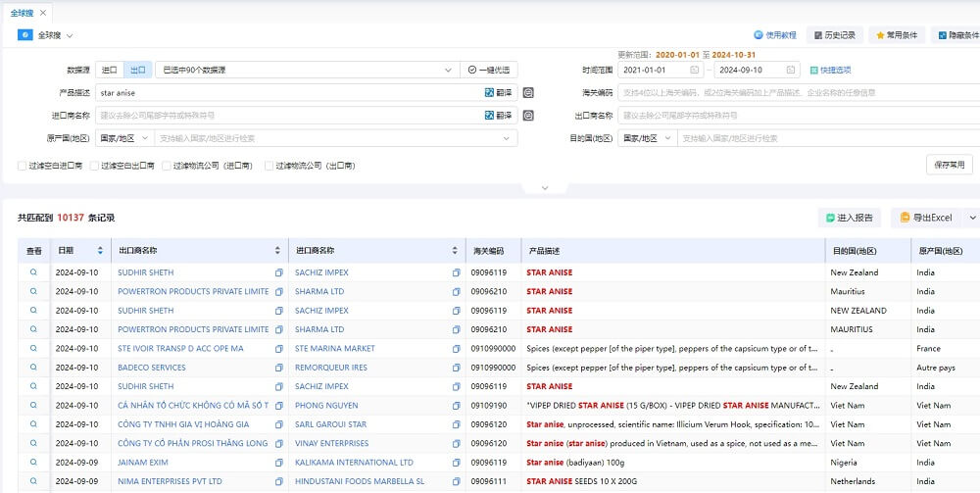The image size is (980, 493).
Task: Click the 导出Excel button
Action: click(x=927, y=218)
